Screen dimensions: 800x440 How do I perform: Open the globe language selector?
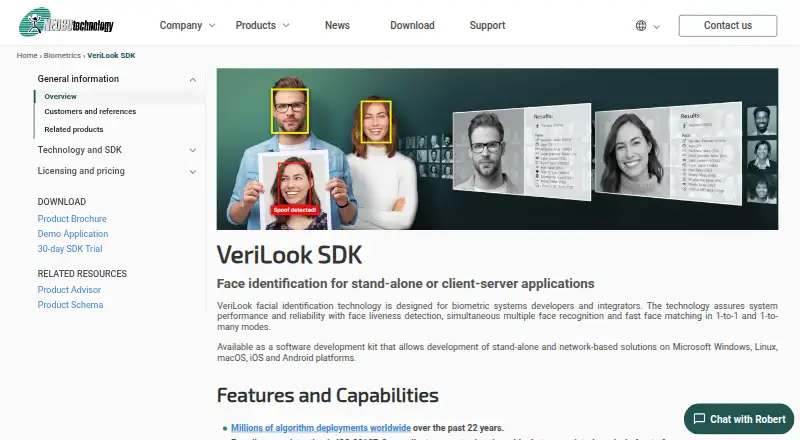[x=641, y=26]
